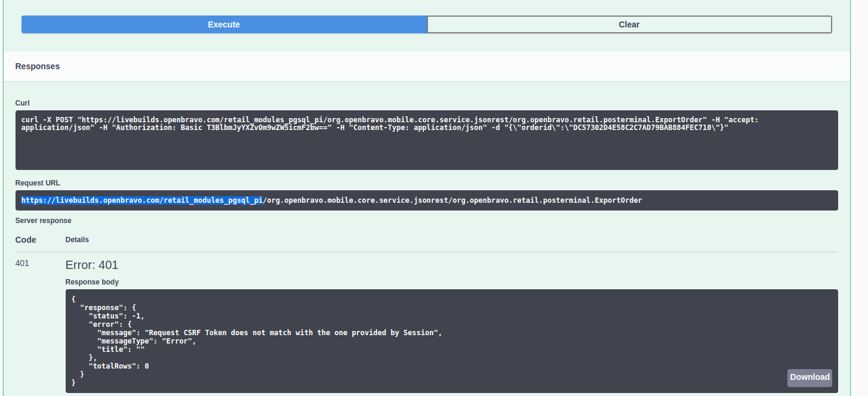Click the "messageType": "Error" line
The width and height of the screenshot is (868, 396).
146,341
